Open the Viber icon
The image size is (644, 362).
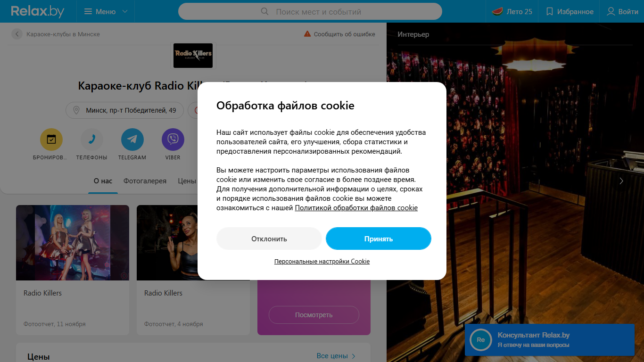[173, 140]
